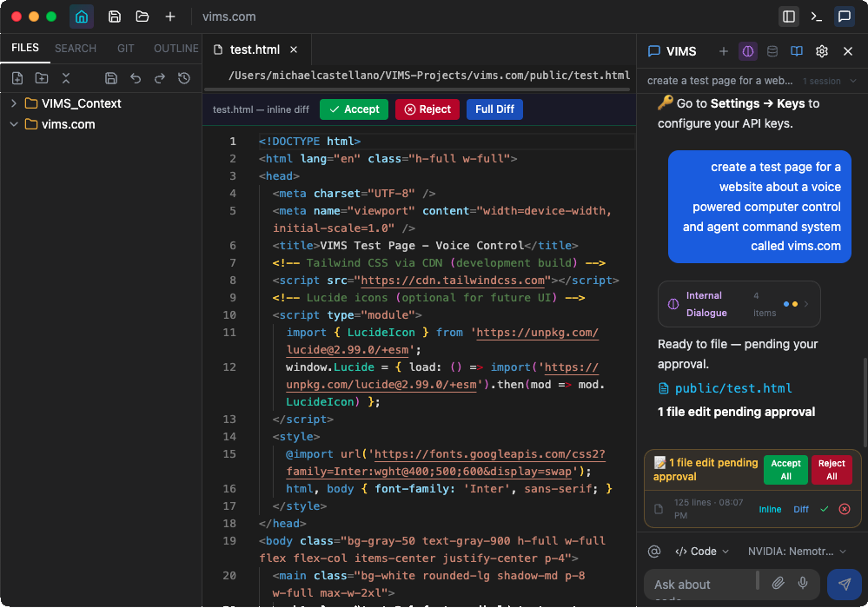Open the NVIDIA Nemotron model dropdown

tap(797, 552)
